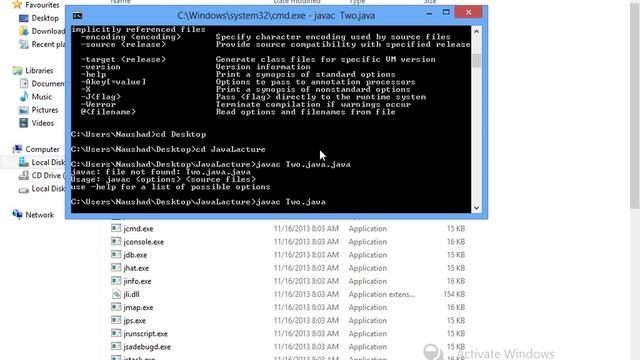This screenshot has width=640, height=360.
Task: Click the CD Drive icon
Action: click(24, 176)
